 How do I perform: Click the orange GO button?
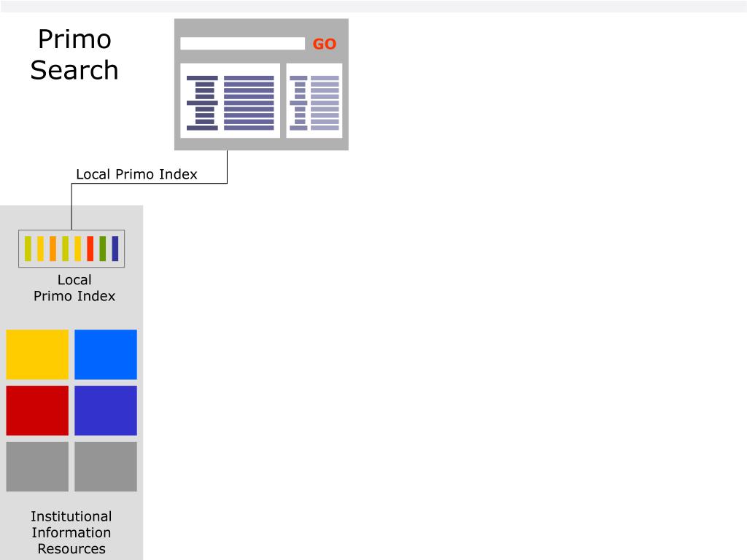325,44
